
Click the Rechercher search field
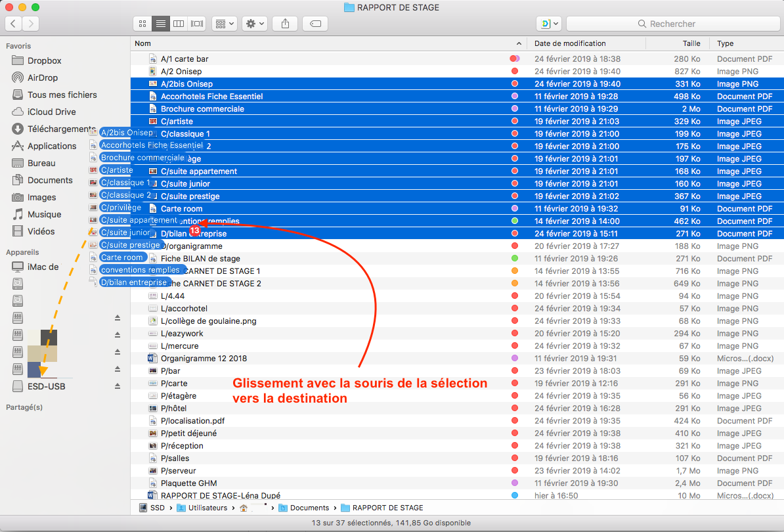(672, 24)
